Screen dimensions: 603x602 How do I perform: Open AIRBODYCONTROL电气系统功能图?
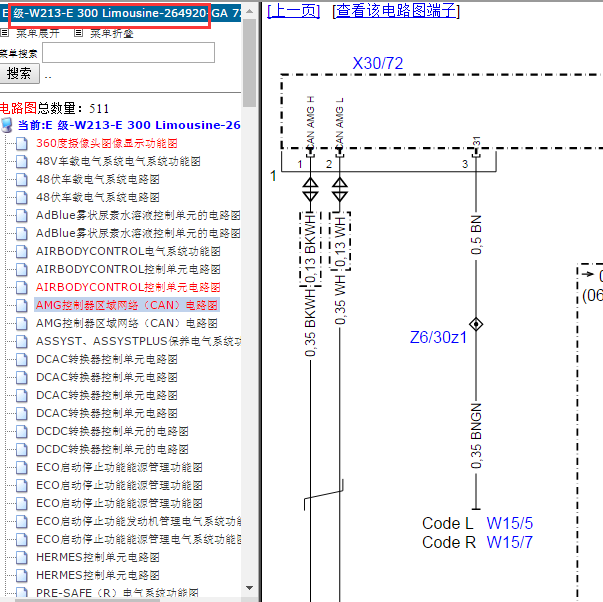click(x=128, y=252)
